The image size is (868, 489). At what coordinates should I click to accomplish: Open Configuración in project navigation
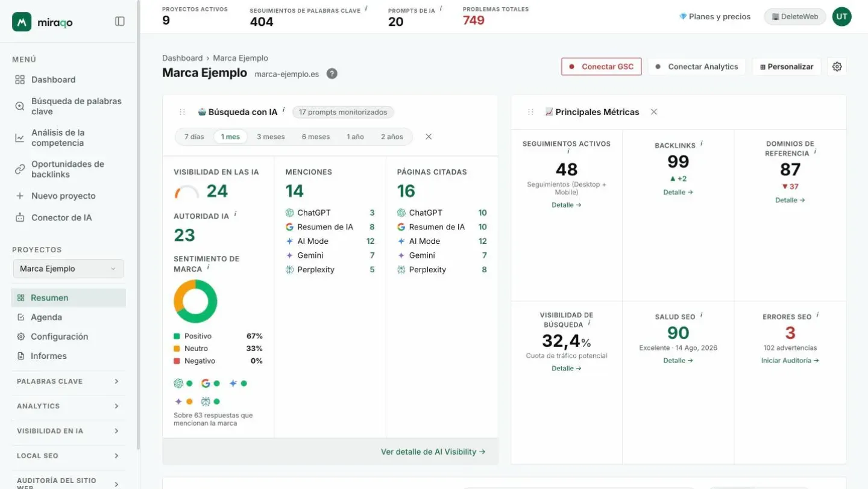pos(59,336)
